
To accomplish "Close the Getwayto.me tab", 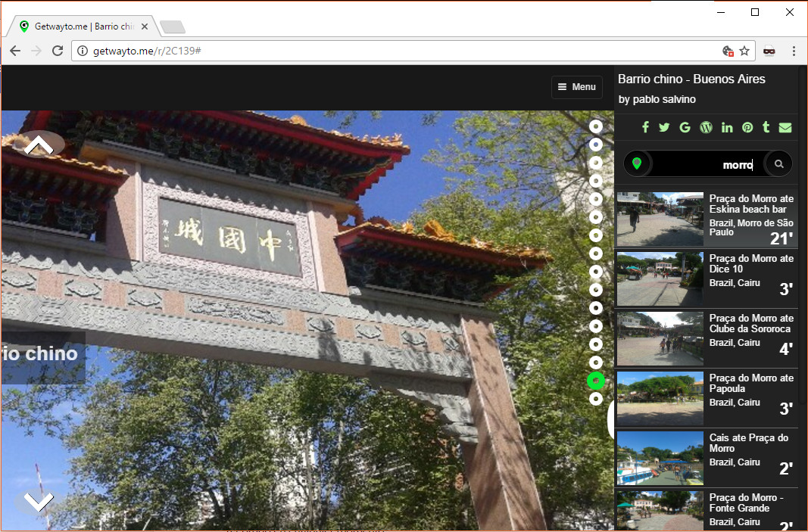I will pos(145,26).
